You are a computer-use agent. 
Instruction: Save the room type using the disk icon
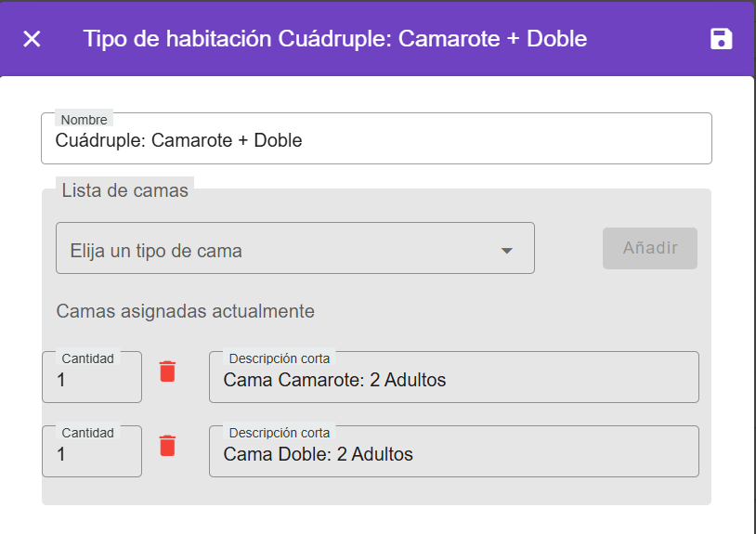pyautogui.click(x=721, y=39)
